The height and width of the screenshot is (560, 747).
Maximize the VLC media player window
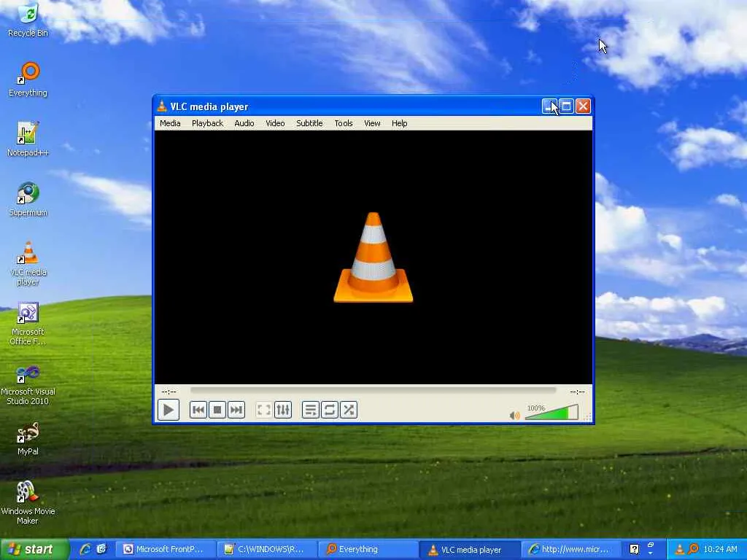coord(566,106)
